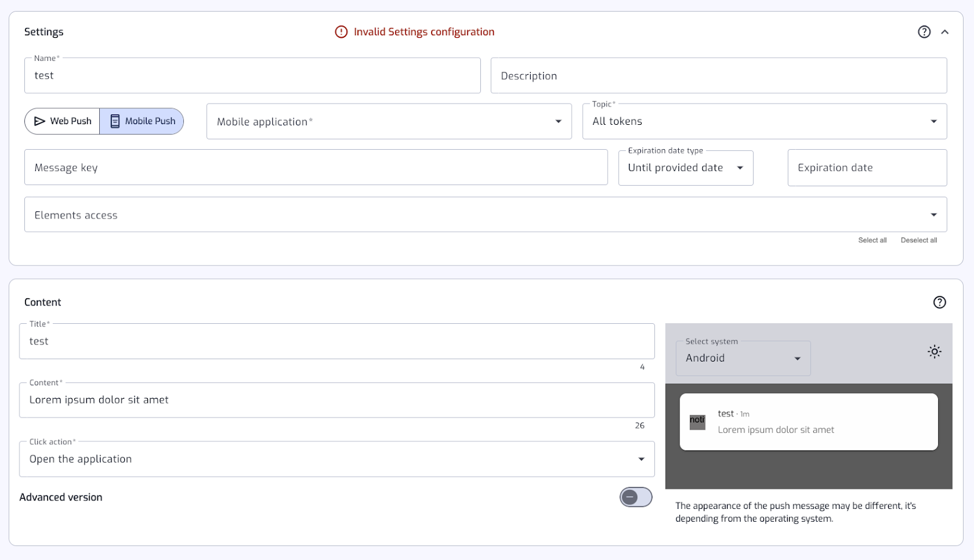This screenshot has width=974, height=560.
Task: Focus the Message key input field
Action: click(x=315, y=167)
